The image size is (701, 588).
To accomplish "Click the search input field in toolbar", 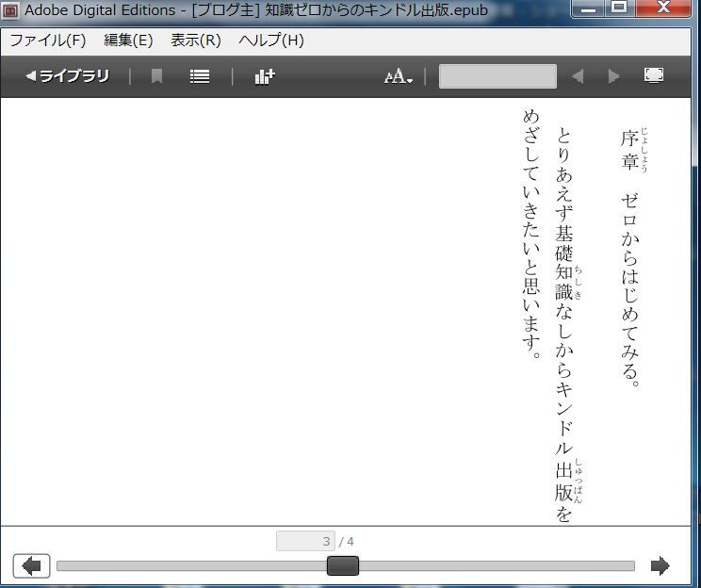I will (x=497, y=76).
